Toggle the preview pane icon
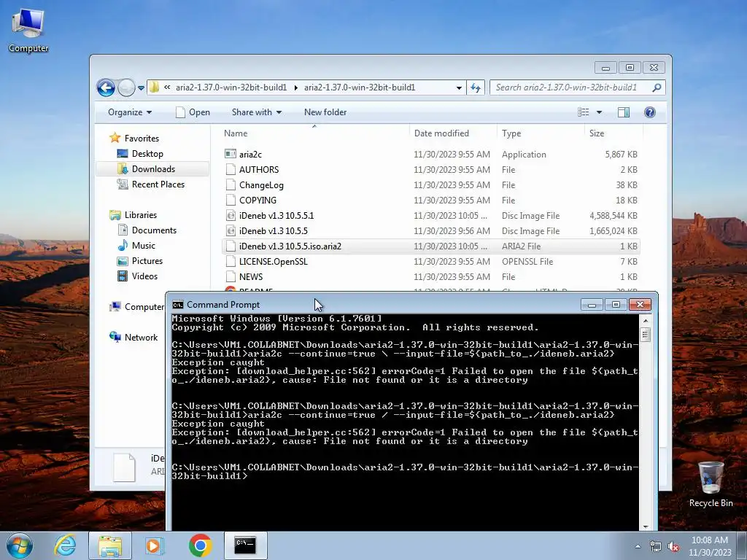This screenshot has width=747, height=560. (x=624, y=112)
